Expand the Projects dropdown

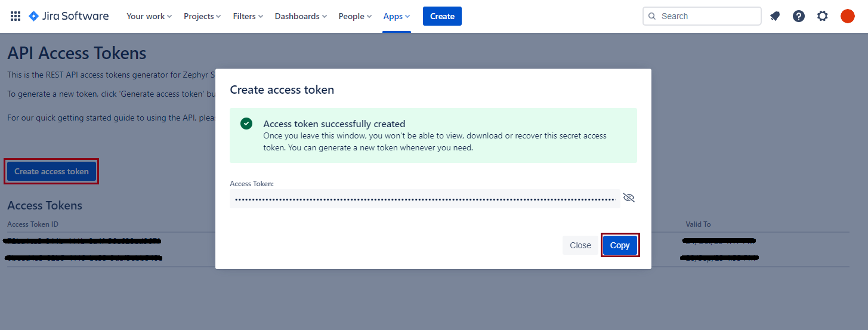point(202,16)
